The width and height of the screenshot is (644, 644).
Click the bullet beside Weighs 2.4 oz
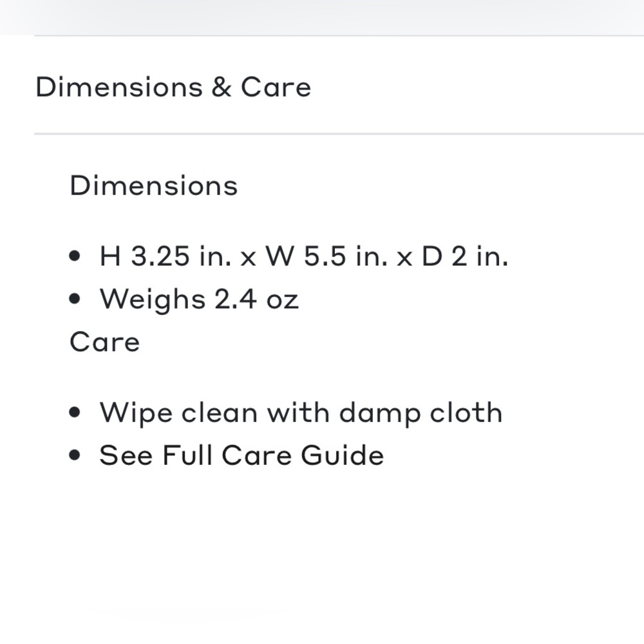point(75,299)
